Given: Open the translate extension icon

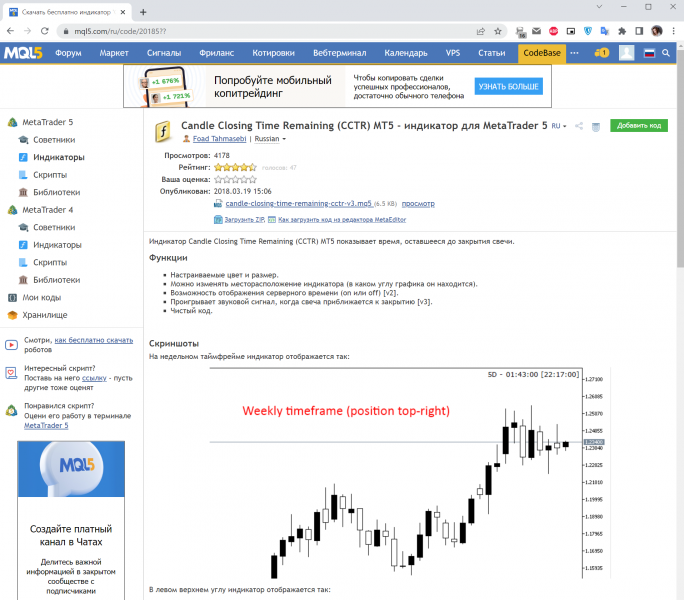Looking at the screenshot, I should pos(605,31).
